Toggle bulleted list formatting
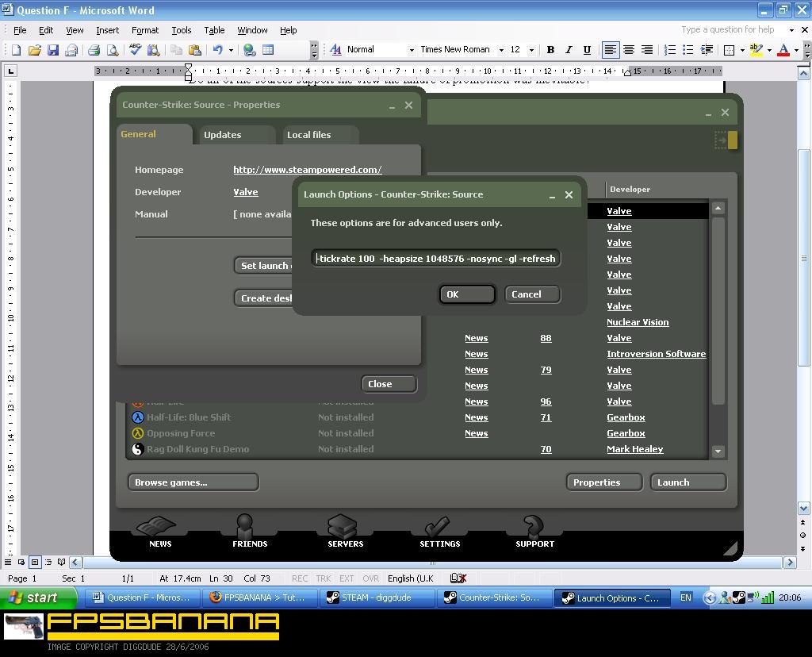 tap(688, 50)
